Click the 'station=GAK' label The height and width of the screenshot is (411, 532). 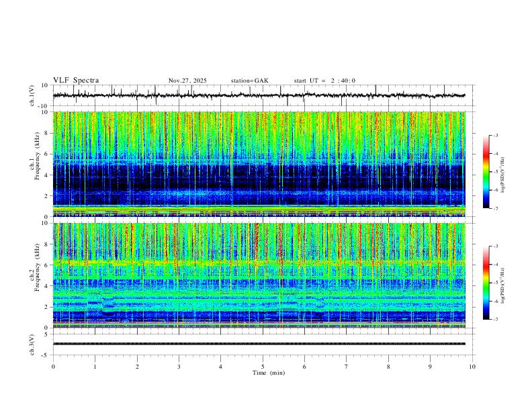tap(249, 81)
